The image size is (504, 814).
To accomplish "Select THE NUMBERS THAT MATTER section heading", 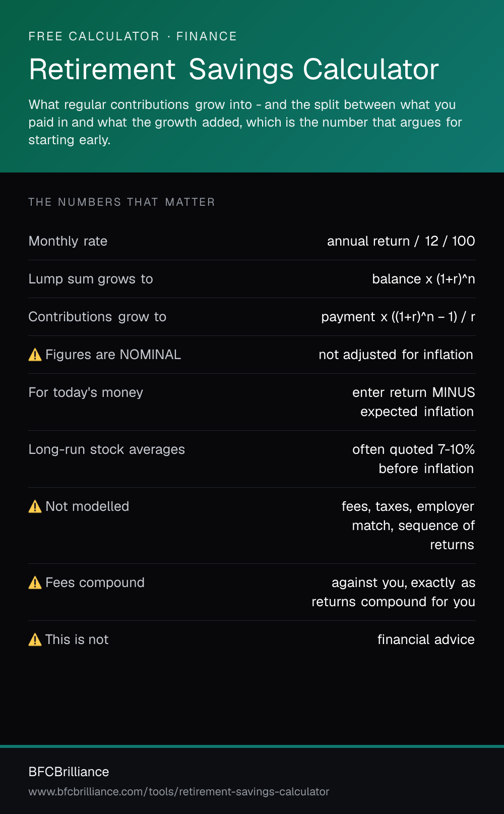I will click(121, 202).
